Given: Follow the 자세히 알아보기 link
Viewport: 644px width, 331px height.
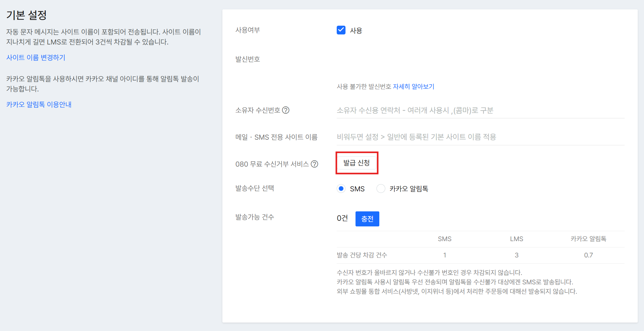Looking at the screenshot, I should tap(413, 87).
